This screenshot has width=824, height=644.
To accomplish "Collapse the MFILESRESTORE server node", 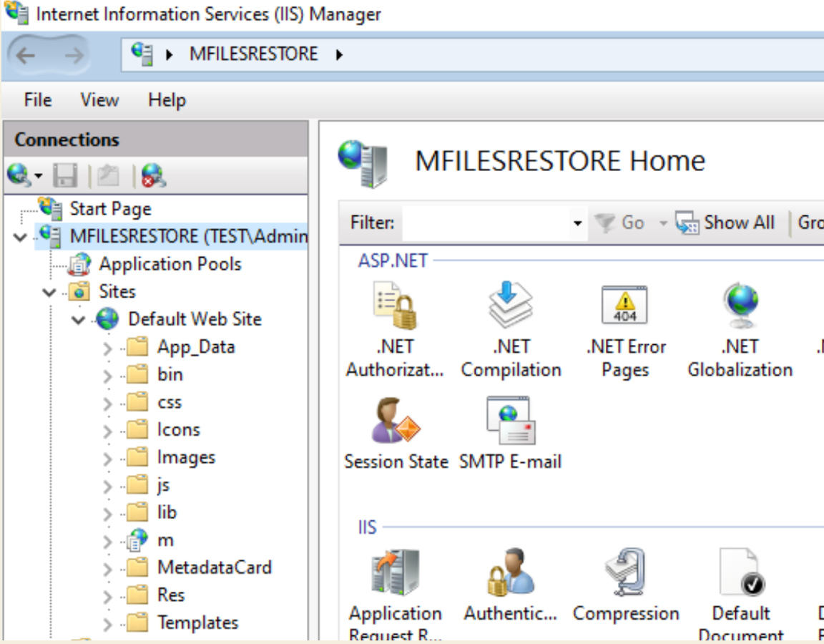I will [21, 237].
